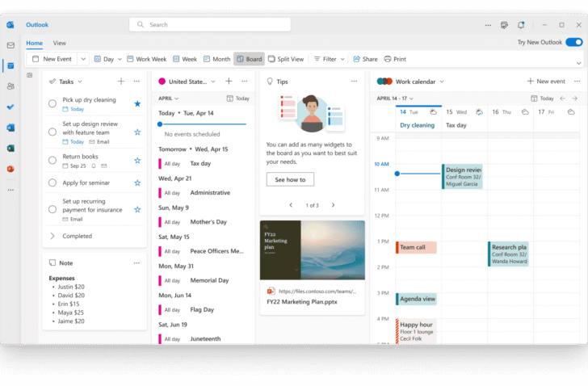Click the New Event button
The image size is (588, 386).
click(x=52, y=59)
